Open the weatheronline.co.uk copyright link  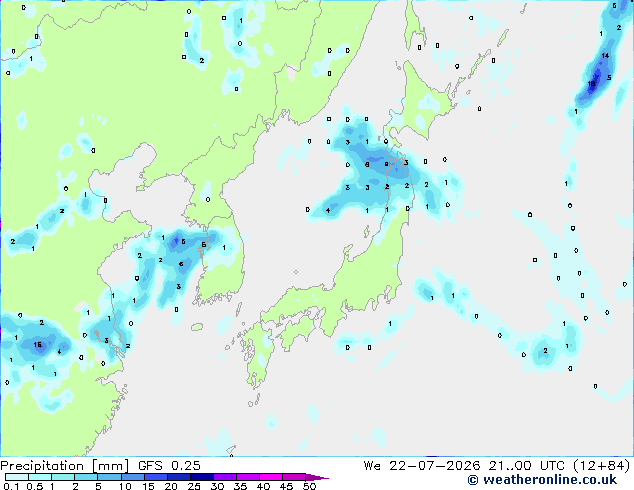click(542, 480)
